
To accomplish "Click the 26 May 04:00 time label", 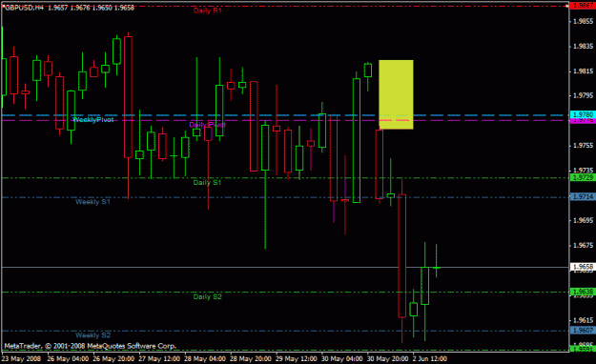I will 68,358.
